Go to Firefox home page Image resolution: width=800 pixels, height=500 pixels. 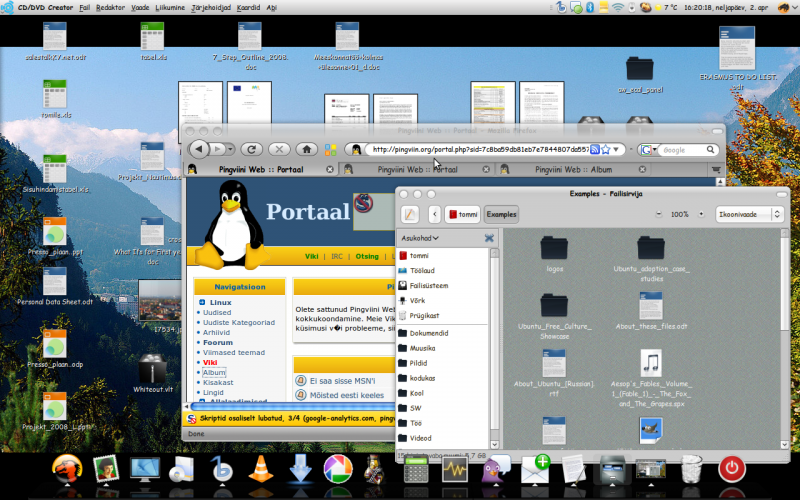pos(307,149)
